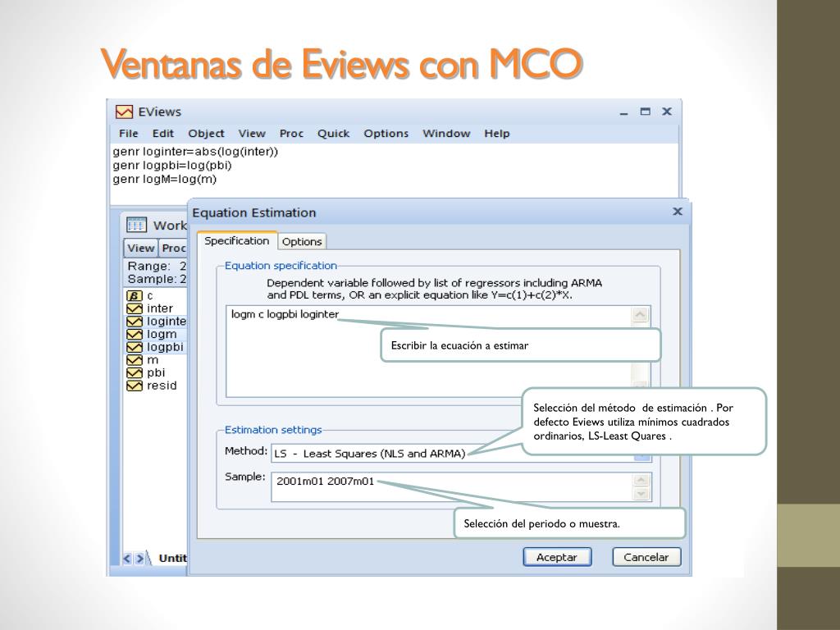This screenshot has width=840, height=630.
Task: Select the loginter series icon
Action: click(134, 322)
